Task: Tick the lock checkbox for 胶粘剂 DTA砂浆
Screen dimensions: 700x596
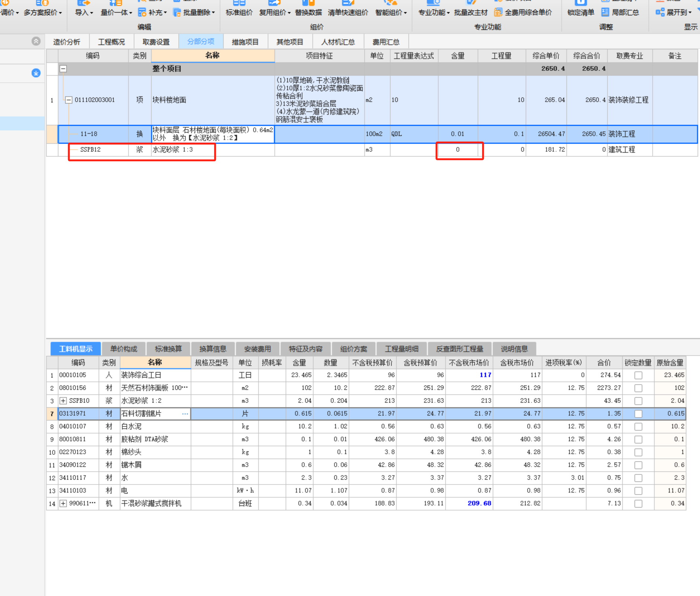Action: tap(638, 439)
